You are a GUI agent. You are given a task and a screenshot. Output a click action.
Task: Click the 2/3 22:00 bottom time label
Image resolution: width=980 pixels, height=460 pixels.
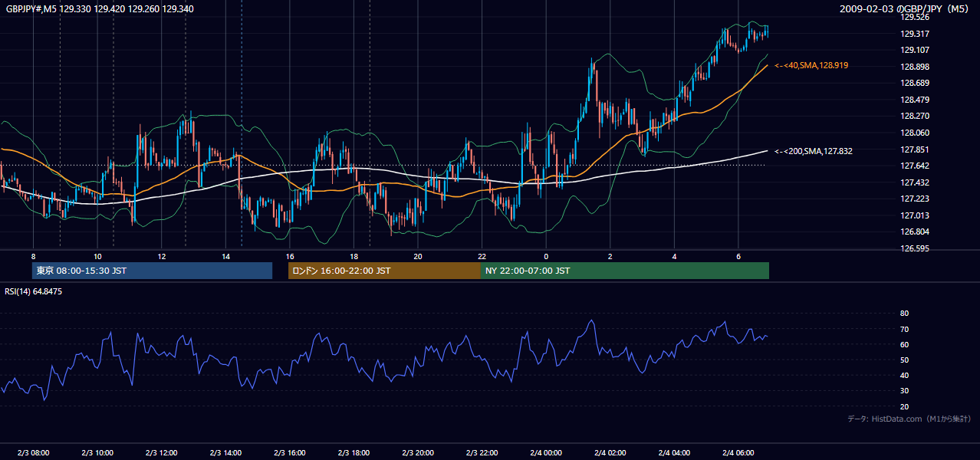(482, 453)
